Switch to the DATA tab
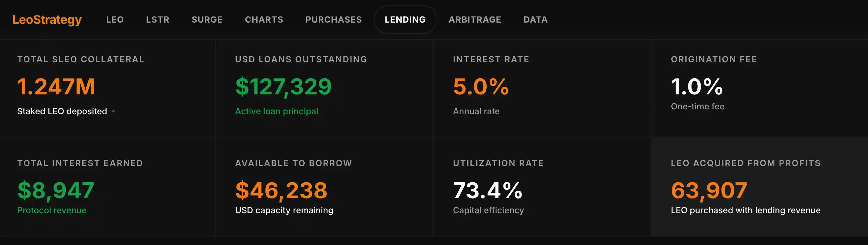Image resolution: width=868 pixels, height=245 pixels. click(x=536, y=20)
